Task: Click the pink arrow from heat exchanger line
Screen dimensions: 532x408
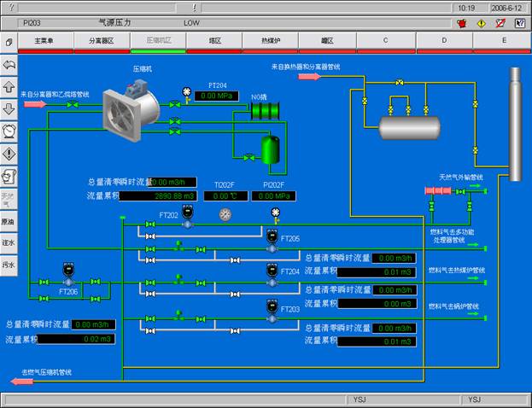Action: coord(309,77)
